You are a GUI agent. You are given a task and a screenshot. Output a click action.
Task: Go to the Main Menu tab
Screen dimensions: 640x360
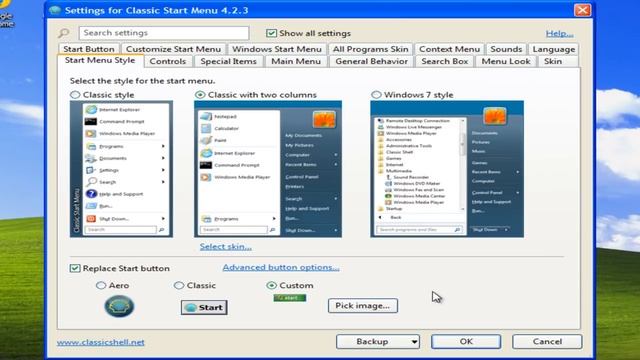point(296,61)
